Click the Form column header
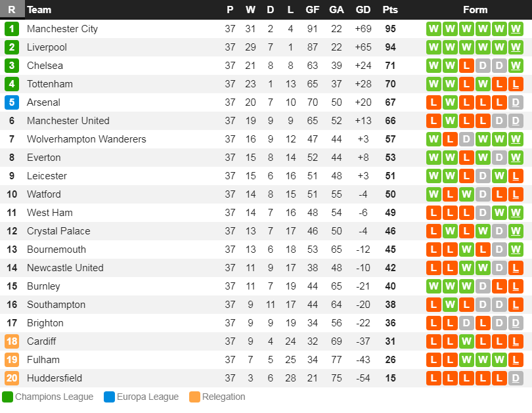532x413 pixels. tap(475, 10)
